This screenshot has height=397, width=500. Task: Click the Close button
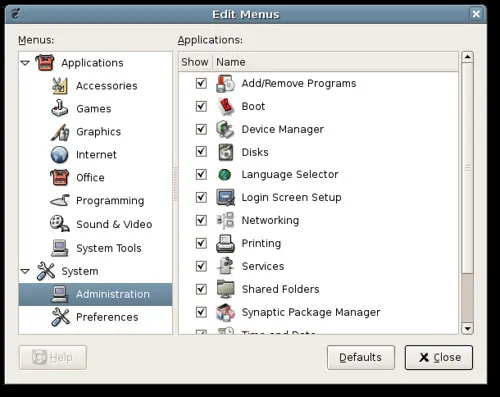[439, 358]
